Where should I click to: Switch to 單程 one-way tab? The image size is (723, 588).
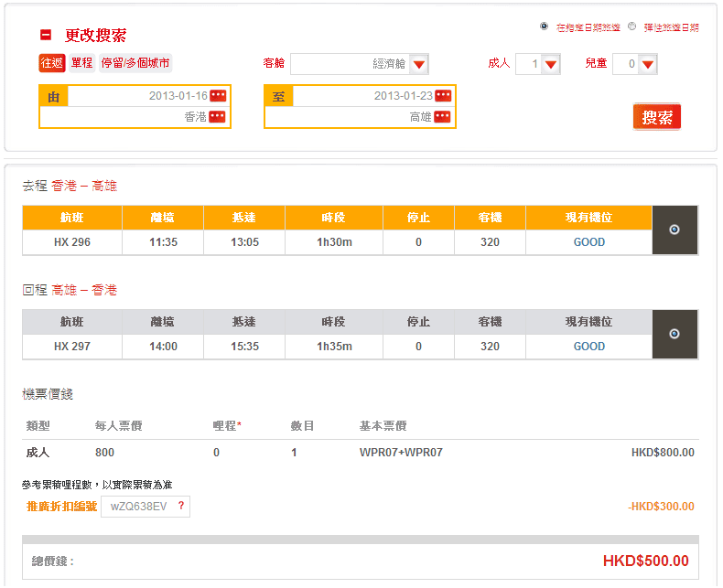tap(82, 63)
